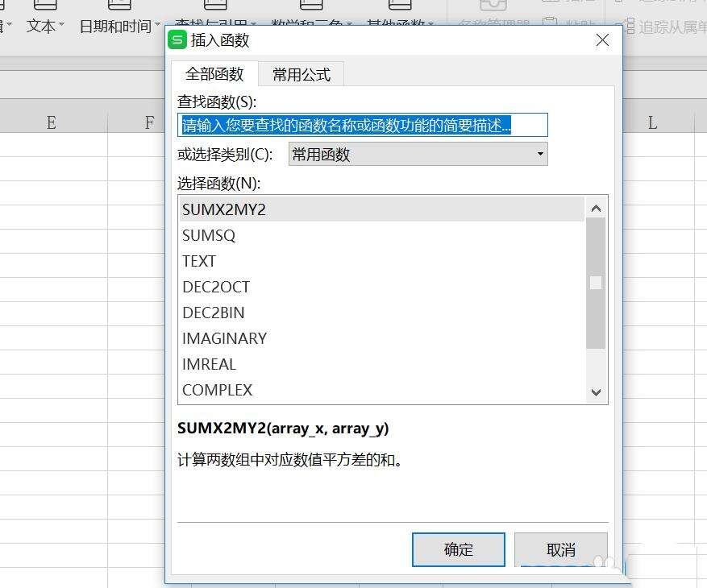The width and height of the screenshot is (707, 588).
Task: Close the 插入函数 dialog
Action: 602,40
